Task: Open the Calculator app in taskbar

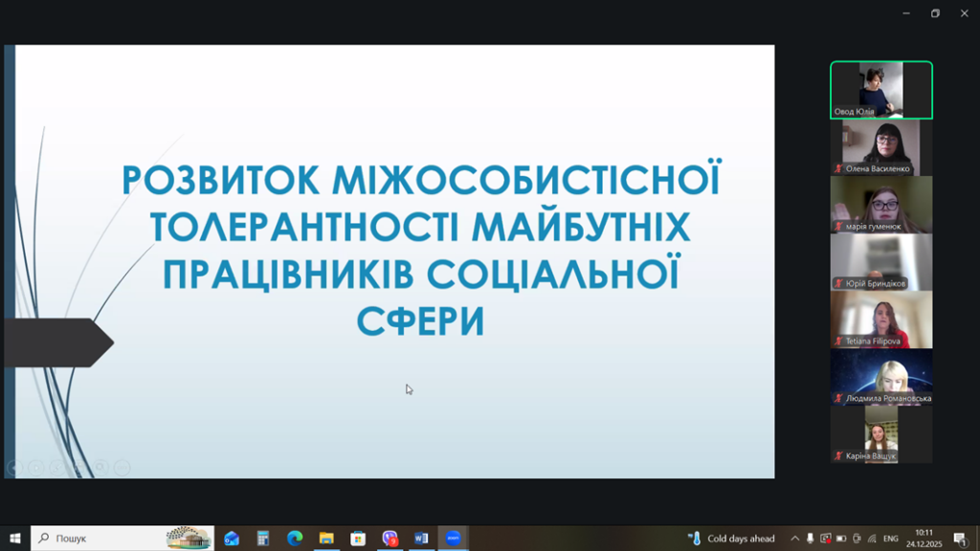Action: pos(263,539)
